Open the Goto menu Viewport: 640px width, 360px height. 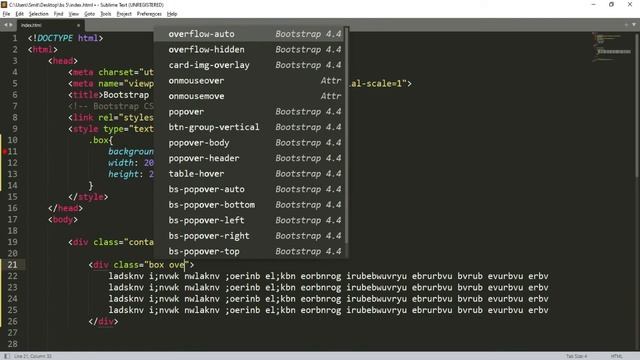coord(89,14)
